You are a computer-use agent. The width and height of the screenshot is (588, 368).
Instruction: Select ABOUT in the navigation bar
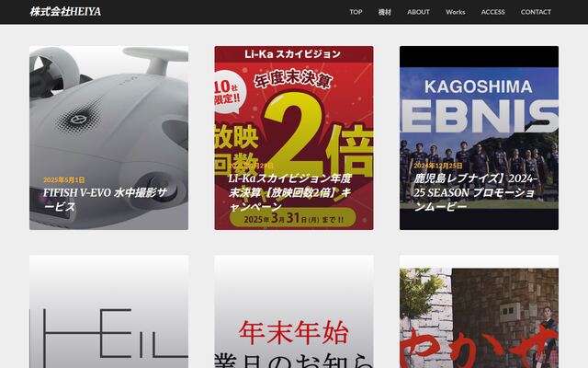(418, 12)
